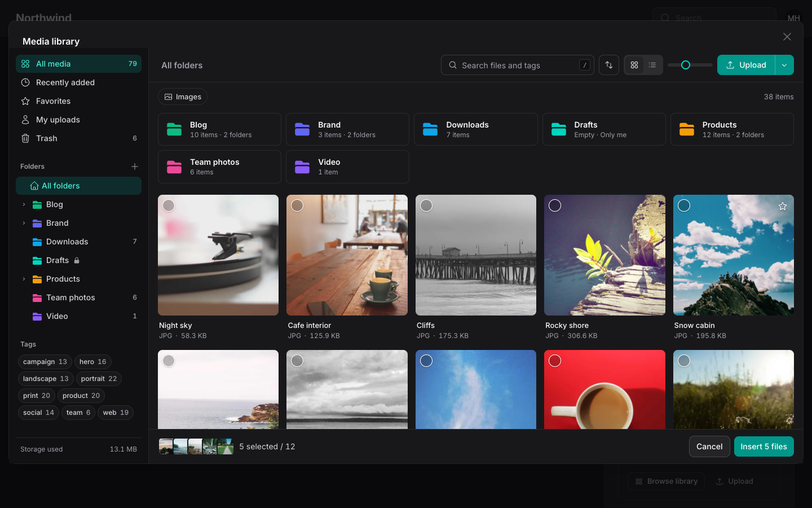Open the Upload options dropdown arrow

(784, 65)
